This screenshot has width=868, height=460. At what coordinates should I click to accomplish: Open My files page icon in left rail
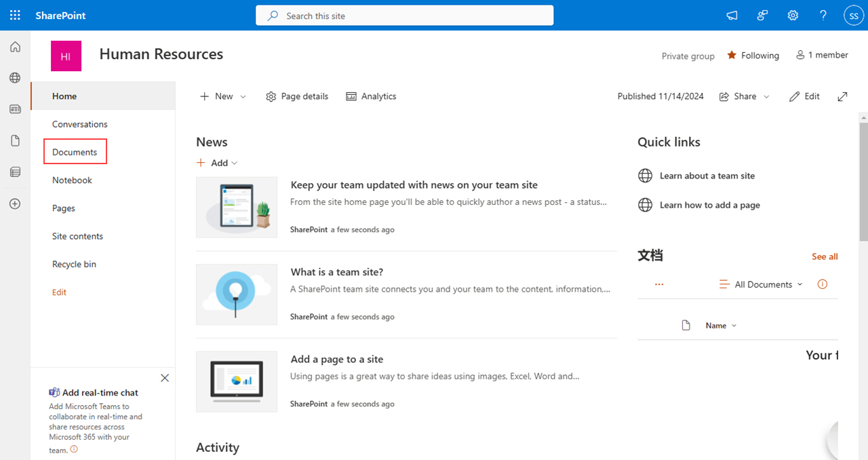click(15, 140)
